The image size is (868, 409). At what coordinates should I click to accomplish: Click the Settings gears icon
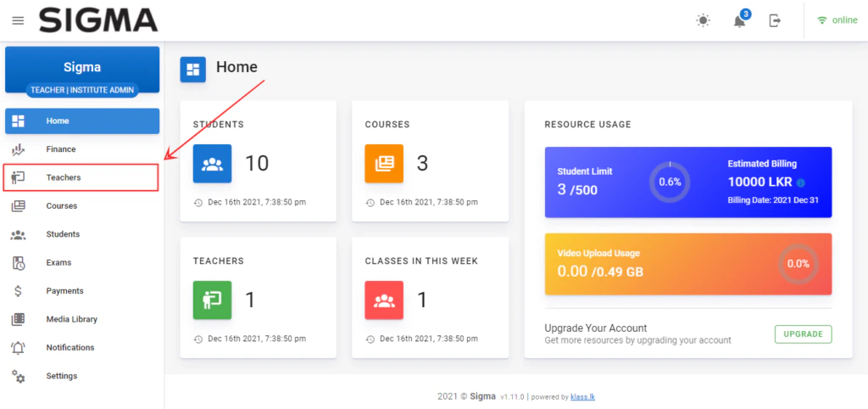point(19,376)
